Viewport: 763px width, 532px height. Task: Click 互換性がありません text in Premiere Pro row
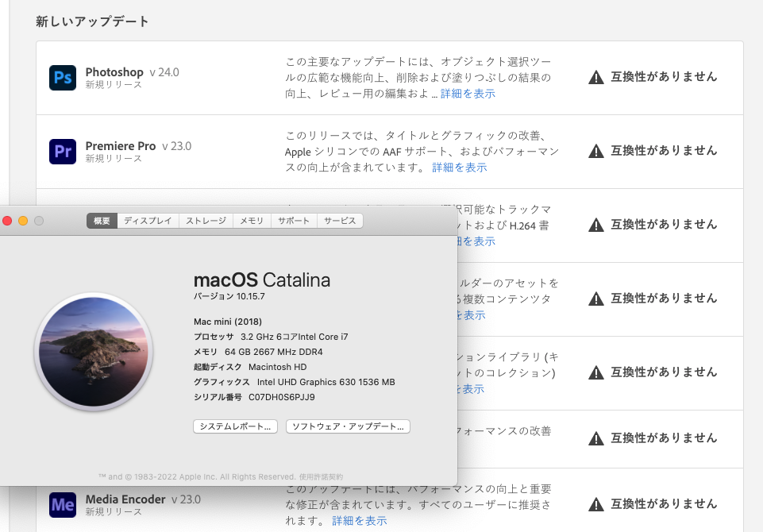pos(664,151)
